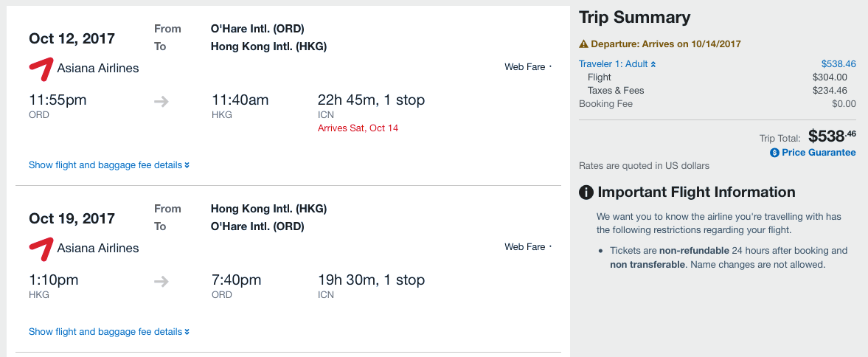Click the blue $538.46 Traveler 1 price
The image size is (868, 357).
[x=839, y=64]
